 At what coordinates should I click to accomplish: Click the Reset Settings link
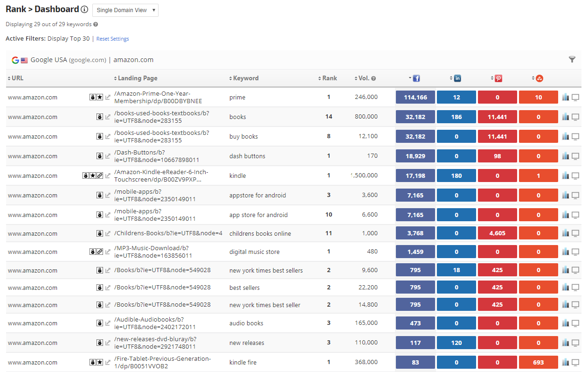pos(112,39)
